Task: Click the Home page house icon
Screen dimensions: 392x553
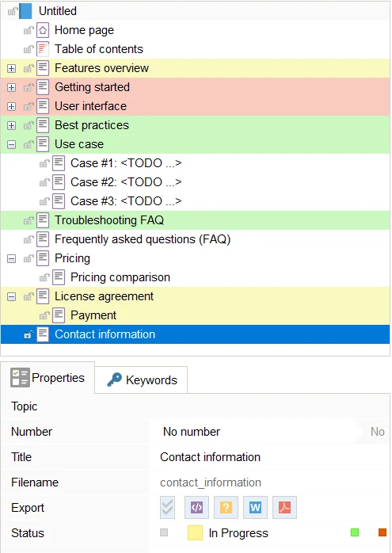Action: (x=43, y=30)
